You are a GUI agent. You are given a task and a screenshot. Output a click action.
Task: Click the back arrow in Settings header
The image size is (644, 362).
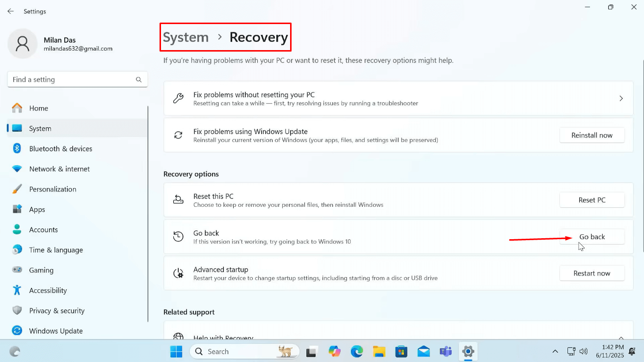(10, 11)
